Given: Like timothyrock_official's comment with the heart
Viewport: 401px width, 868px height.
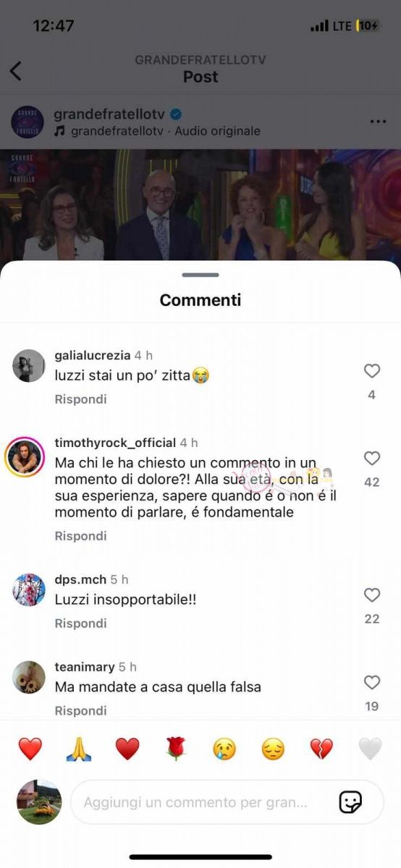Looking at the screenshot, I should pyautogui.click(x=371, y=459).
